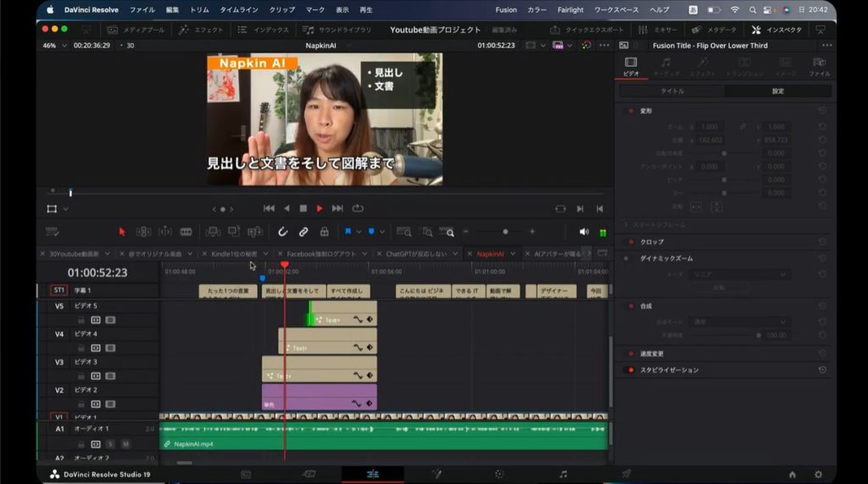The width and height of the screenshot is (868, 484).
Task: Open the Fusion page from bottom bar
Action: tap(437, 475)
